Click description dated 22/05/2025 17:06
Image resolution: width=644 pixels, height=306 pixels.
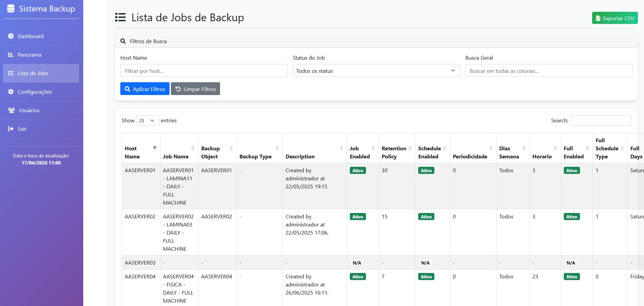307,225
